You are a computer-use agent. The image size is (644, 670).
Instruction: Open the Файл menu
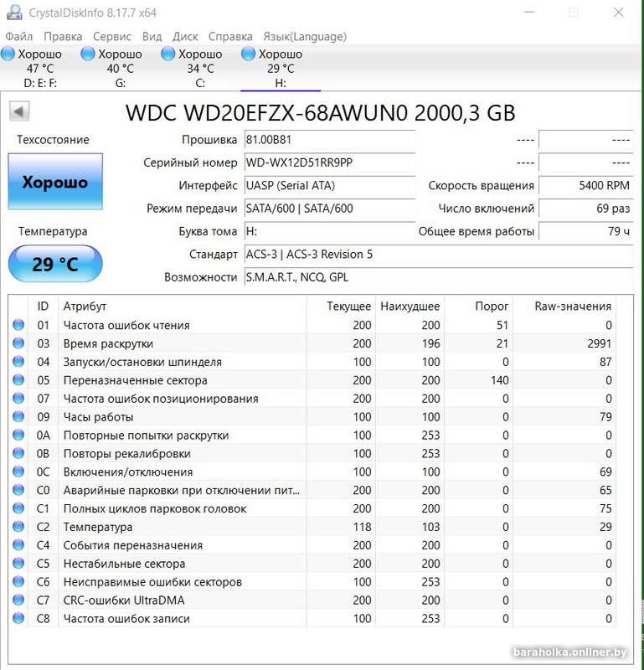point(18,37)
